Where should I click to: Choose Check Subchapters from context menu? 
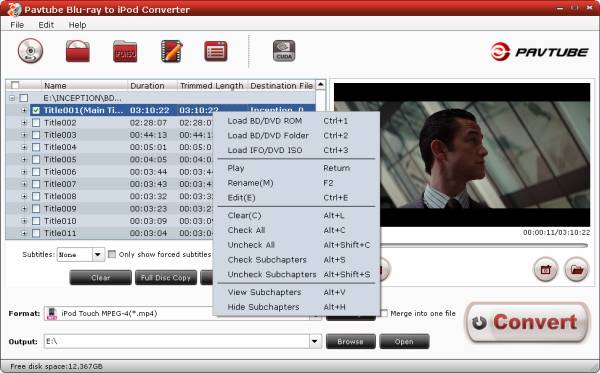267,260
